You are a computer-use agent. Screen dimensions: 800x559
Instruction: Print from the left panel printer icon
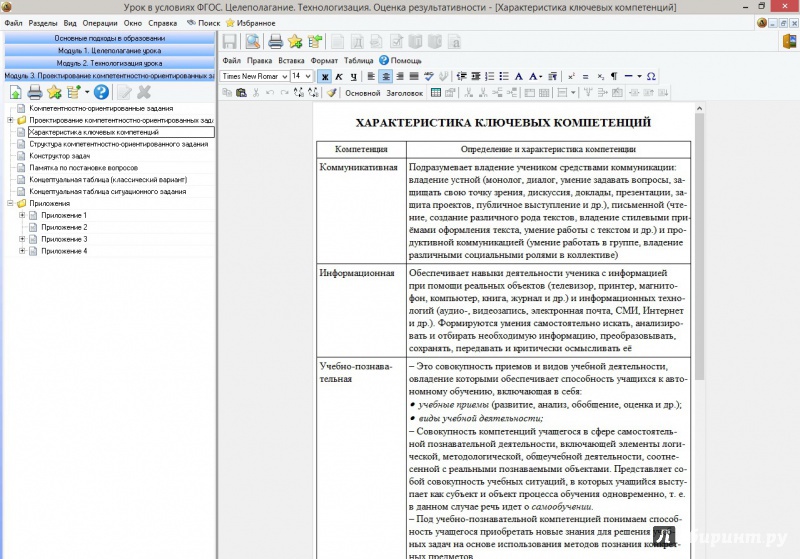click(35, 92)
